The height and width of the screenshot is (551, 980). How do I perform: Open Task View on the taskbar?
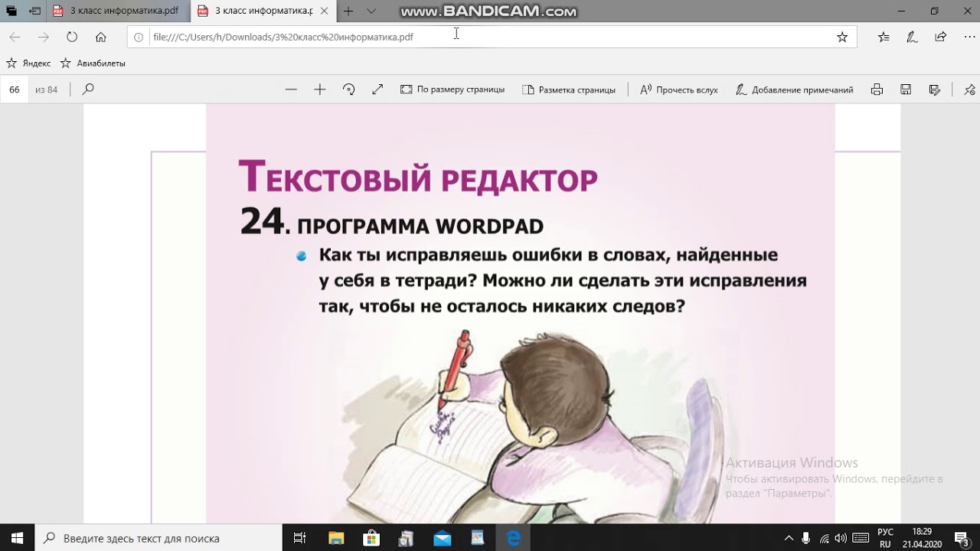click(300, 538)
